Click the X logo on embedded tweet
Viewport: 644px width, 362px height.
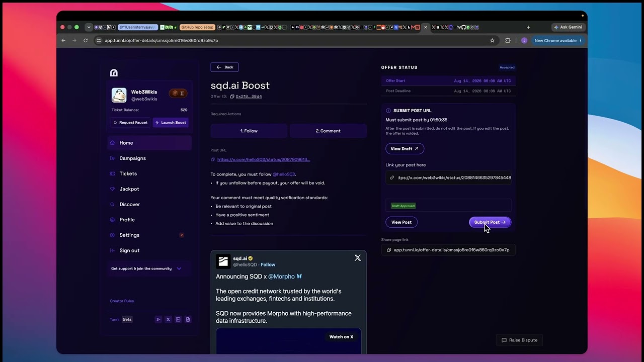358,258
